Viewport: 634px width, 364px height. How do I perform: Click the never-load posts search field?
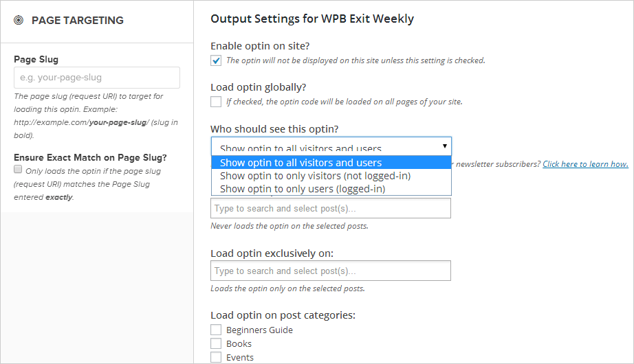[331, 209]
